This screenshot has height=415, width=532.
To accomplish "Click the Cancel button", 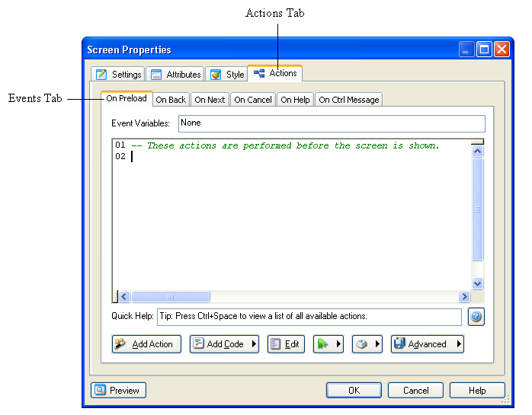I will (415, 390).
